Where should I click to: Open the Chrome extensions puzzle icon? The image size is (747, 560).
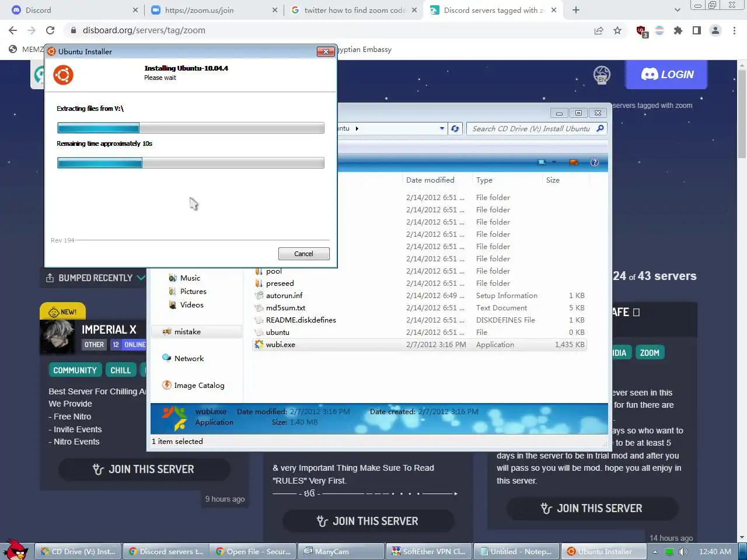tap(678, 30)
